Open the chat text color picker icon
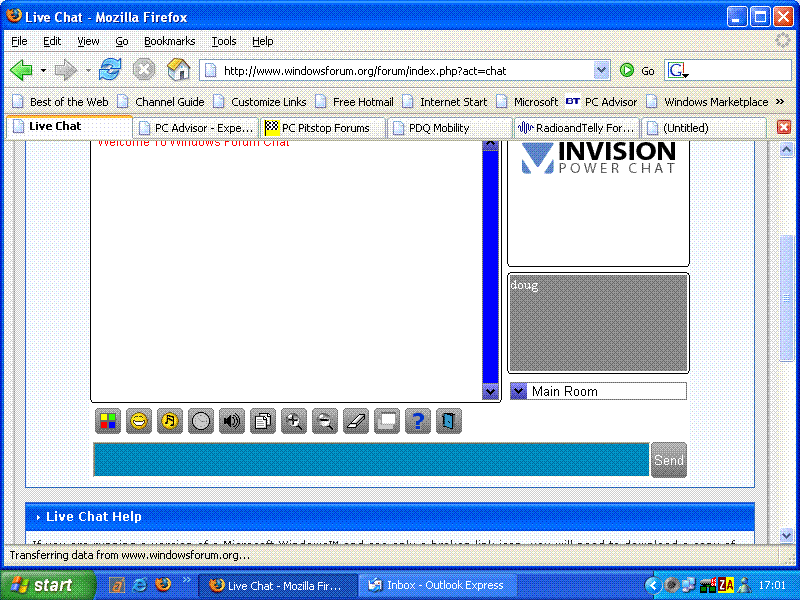This screenshot has width=800, height=600. [108, 421]
